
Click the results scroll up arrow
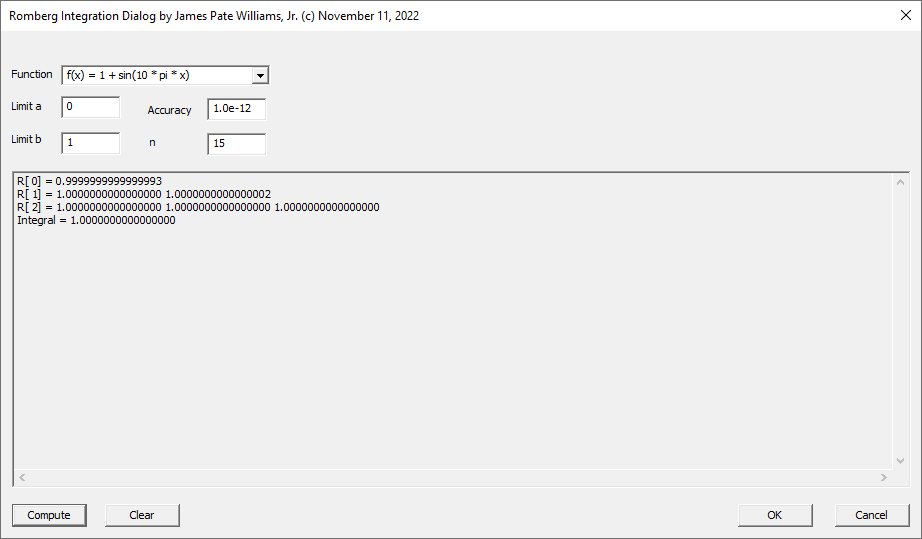point(900,182)
